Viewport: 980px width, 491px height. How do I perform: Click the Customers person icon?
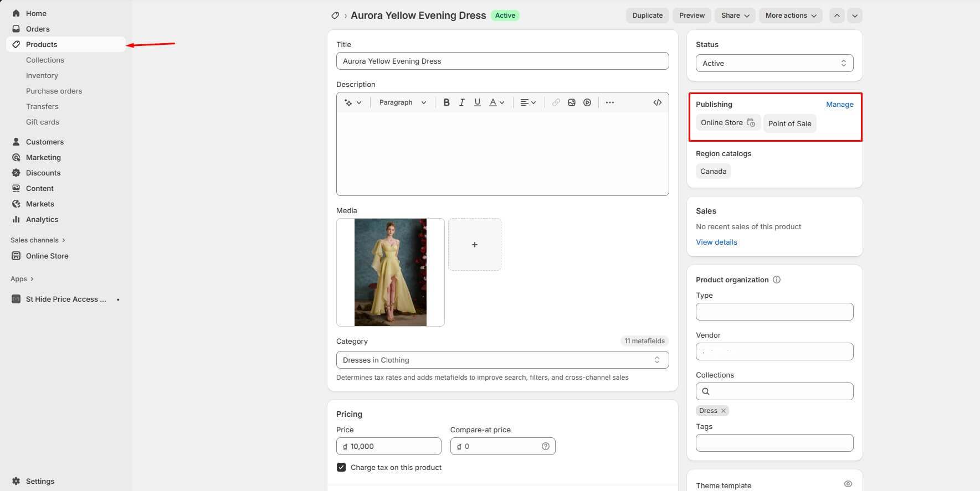coord(16,142)
